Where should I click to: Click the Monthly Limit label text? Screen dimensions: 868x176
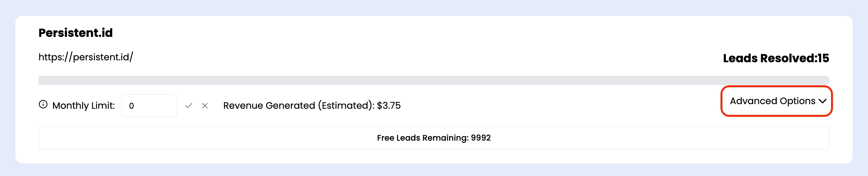pos(84,106)
